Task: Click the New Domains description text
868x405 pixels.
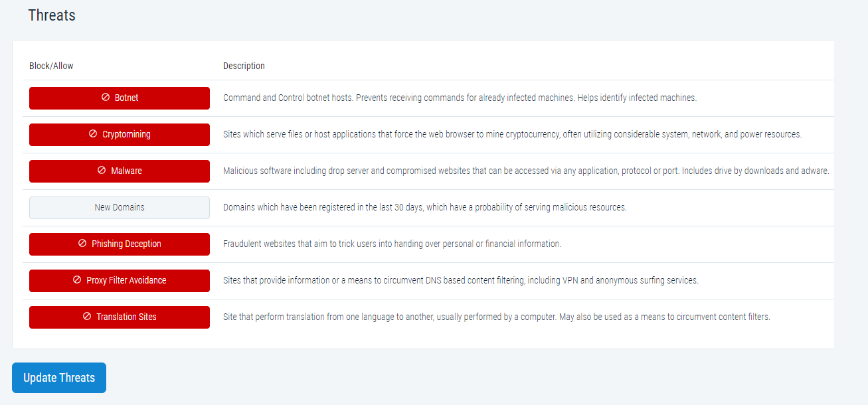Action: (x=425, y=207)
